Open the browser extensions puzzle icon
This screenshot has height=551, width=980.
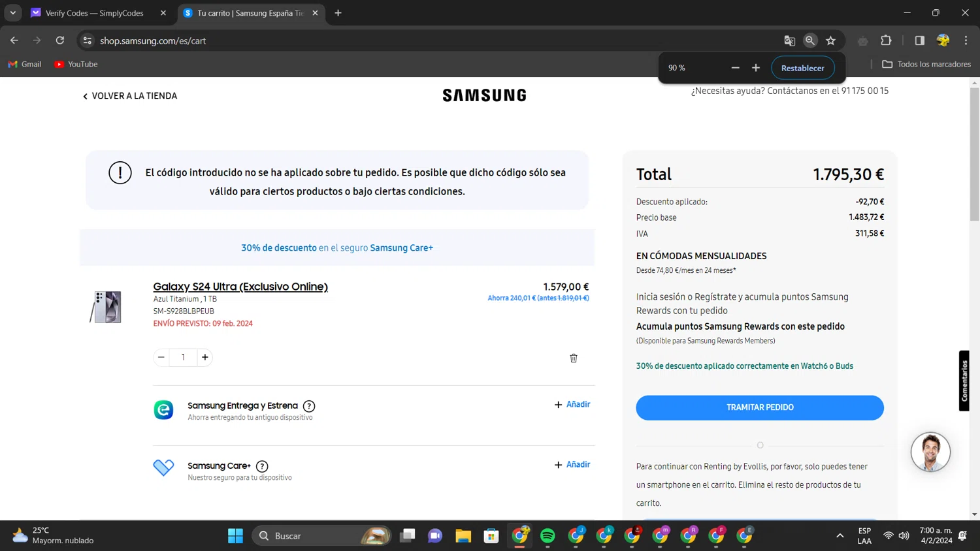pos(886,40)
